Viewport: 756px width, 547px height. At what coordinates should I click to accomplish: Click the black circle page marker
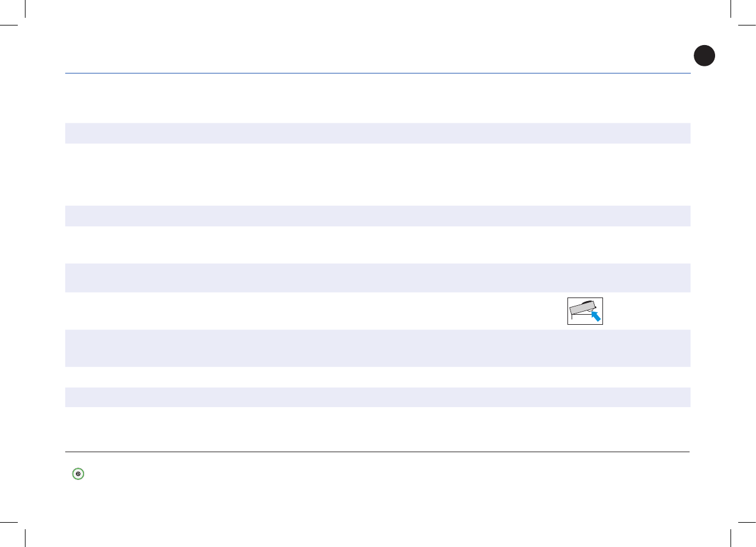(x=704, y=56)
